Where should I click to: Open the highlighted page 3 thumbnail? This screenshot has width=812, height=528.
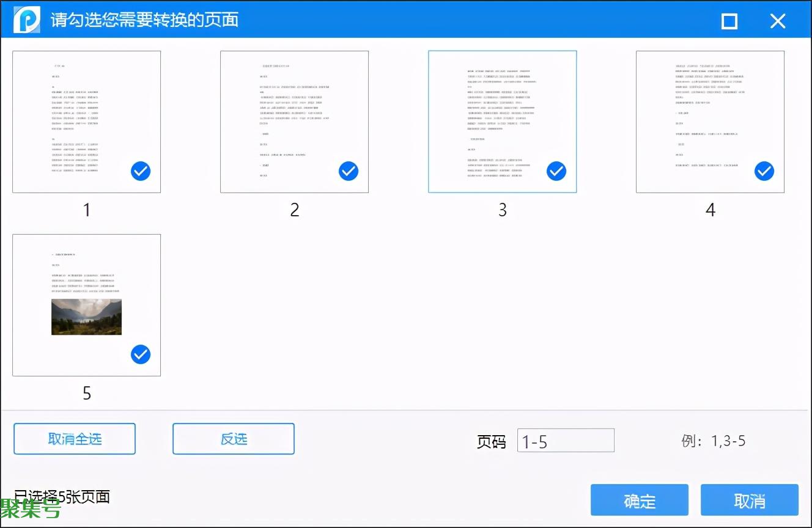tap(502, 116)
